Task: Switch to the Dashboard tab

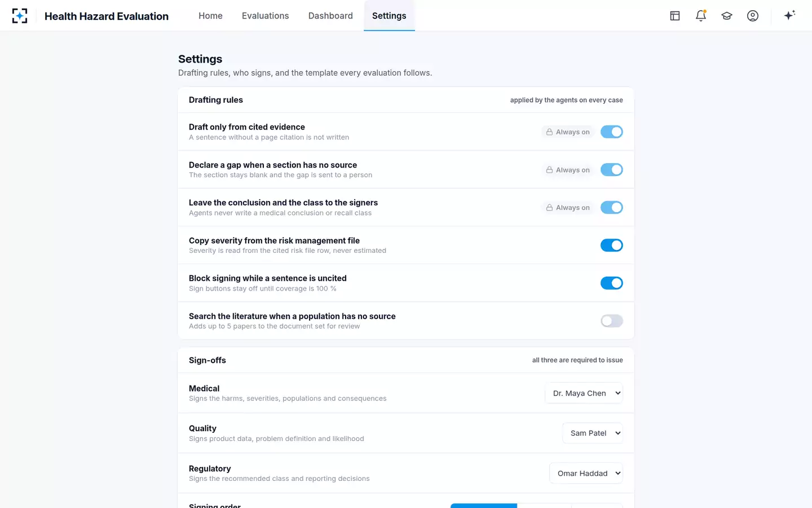Action: pyautogui.click(x=330, y=16)
